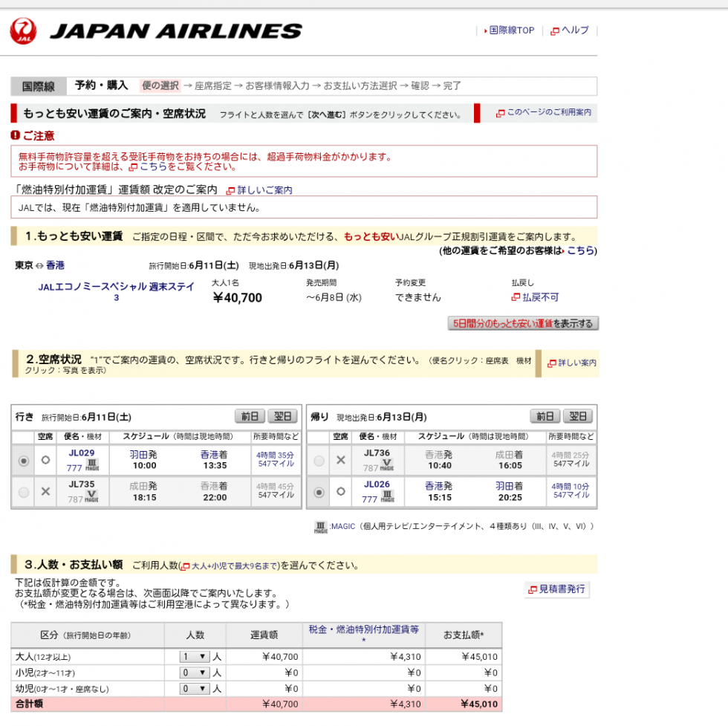Image resolution: width=728 pixels, height=726 pixels.
Task: Click 4時間 10分 duration for JL026
Action: [x=571, y=486]
